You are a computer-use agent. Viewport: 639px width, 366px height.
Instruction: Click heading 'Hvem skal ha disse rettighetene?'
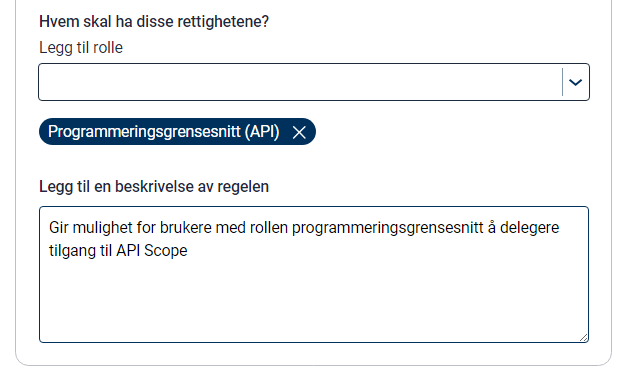154,22
